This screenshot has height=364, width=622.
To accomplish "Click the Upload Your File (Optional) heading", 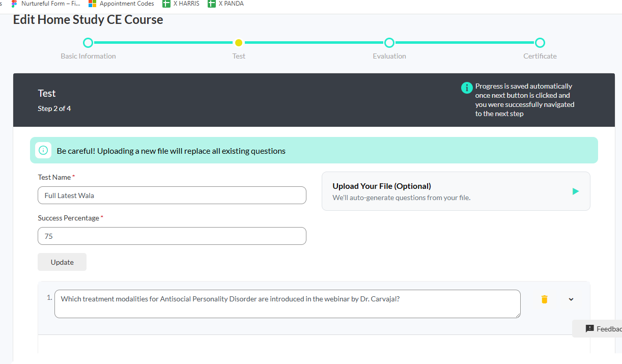I will coord(382,186).
